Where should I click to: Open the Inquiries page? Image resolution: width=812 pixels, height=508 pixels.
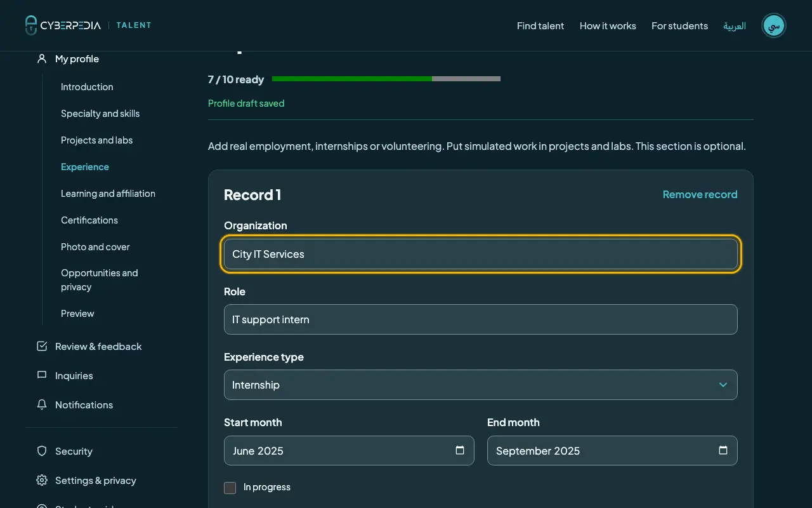tap(74, 375)
